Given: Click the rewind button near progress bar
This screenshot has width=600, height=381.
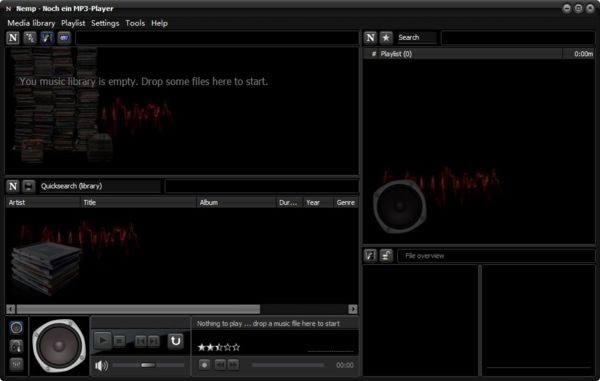Looking at the screenshot, I should (x=220, y=365).
